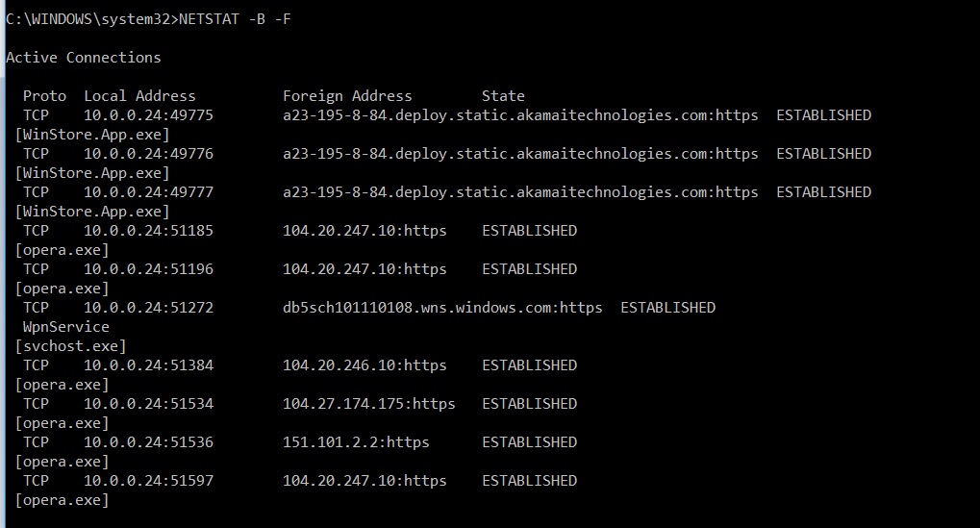Screen dimensions: 980x528
Task: Click the Proto column header
Action: coord(44,96)
